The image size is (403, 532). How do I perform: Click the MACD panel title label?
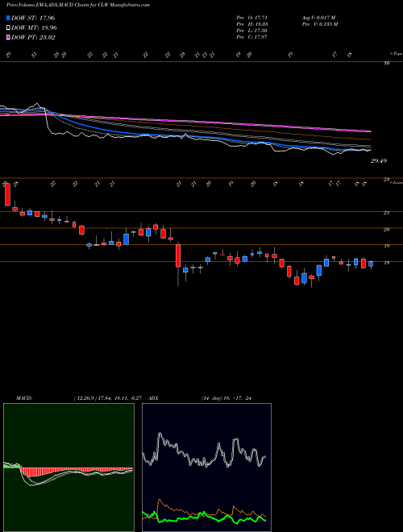(x=23, y=398)
